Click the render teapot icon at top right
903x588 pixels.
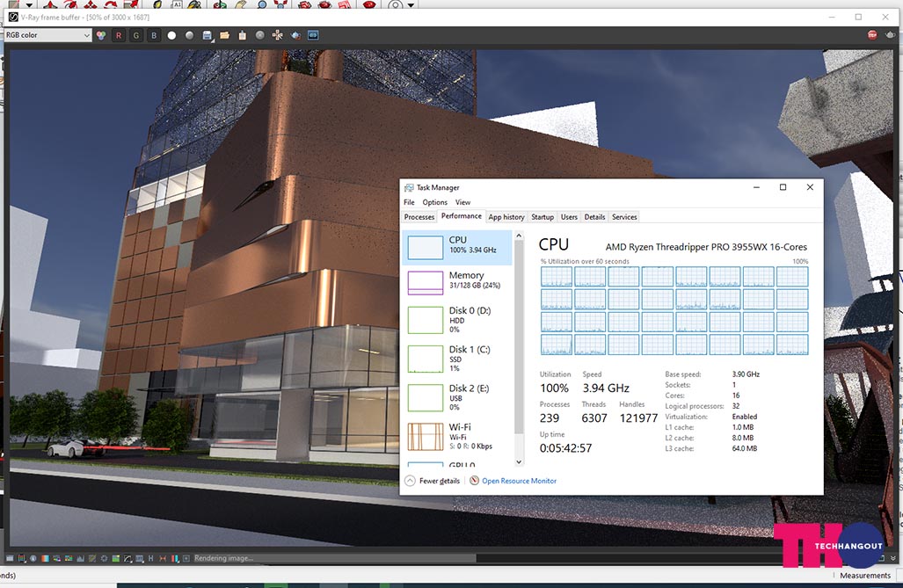click(x=890, y=35)
